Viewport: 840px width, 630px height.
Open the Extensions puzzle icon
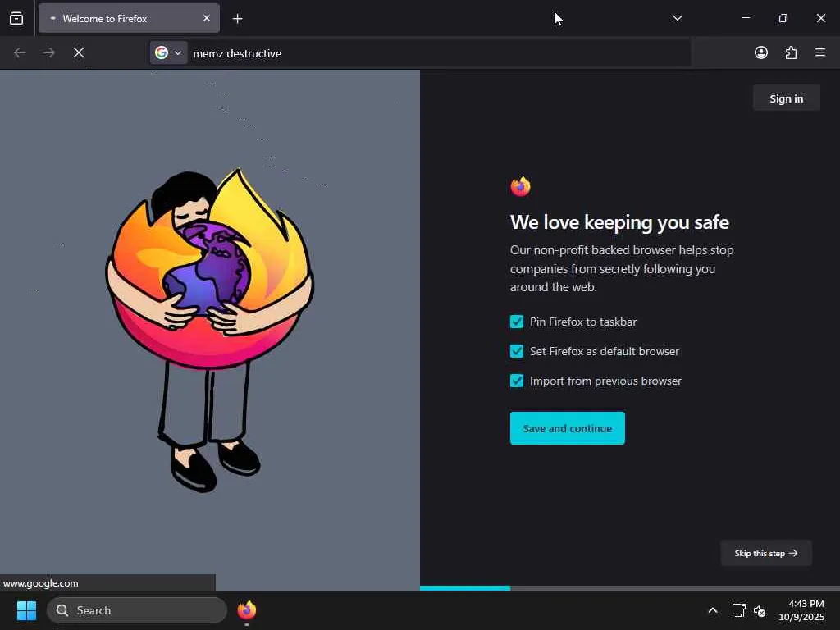coord(791,52)
